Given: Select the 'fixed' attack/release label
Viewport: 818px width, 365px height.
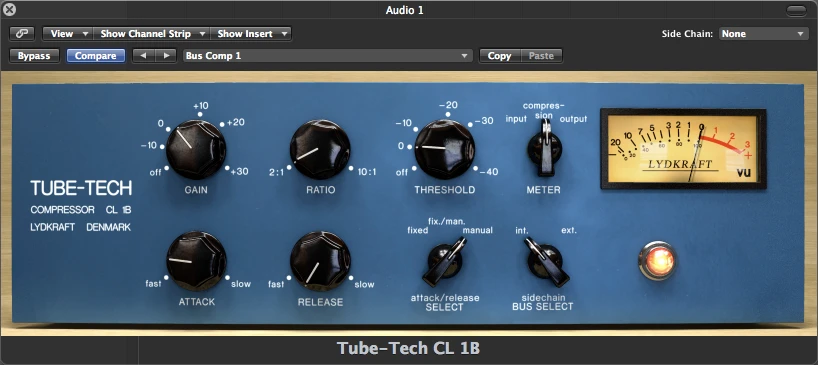Looking at the screenshot, I should pos(418,230).
